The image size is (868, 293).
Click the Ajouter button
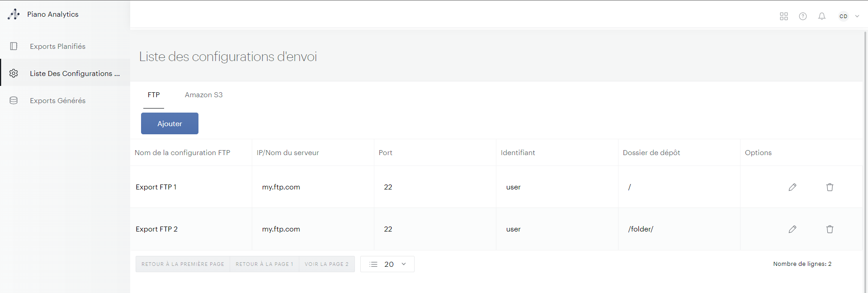(x=170, y=123)
